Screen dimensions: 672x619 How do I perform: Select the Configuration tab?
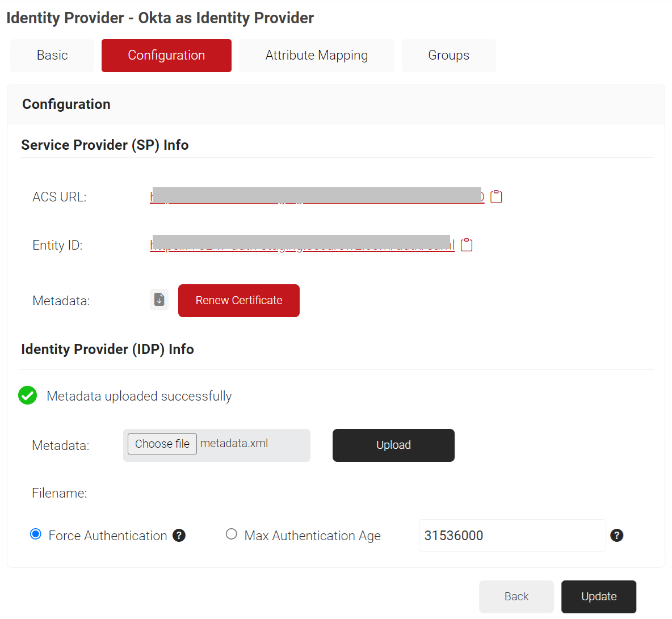click(166, 55)
